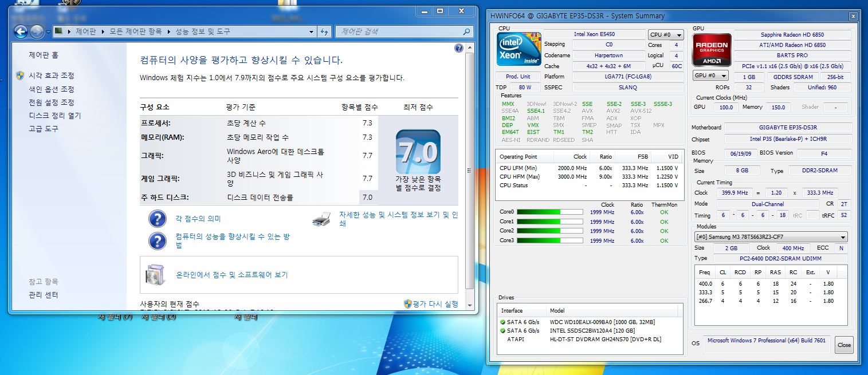The width and height of the screenshot is (868, 375).
Task: Open the recent pages arrow beside navigation buttons
Action: (48, 32)
